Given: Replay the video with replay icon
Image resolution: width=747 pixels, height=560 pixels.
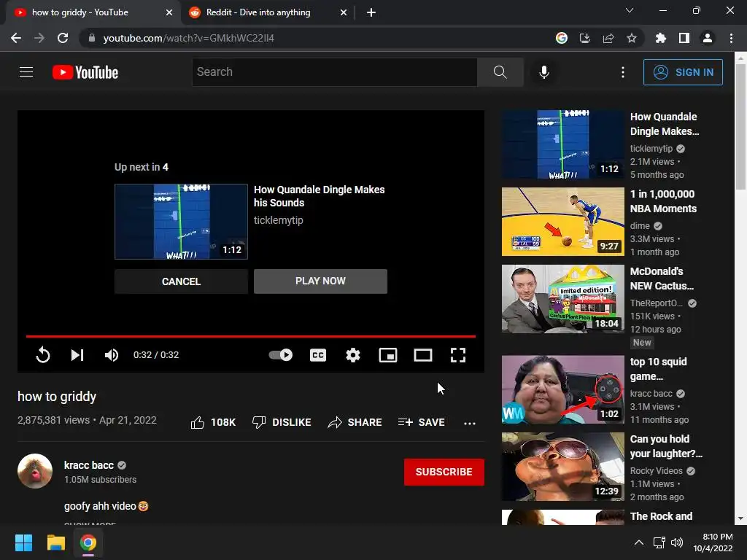Looking at the screenshot, I should tap(43, 355).
